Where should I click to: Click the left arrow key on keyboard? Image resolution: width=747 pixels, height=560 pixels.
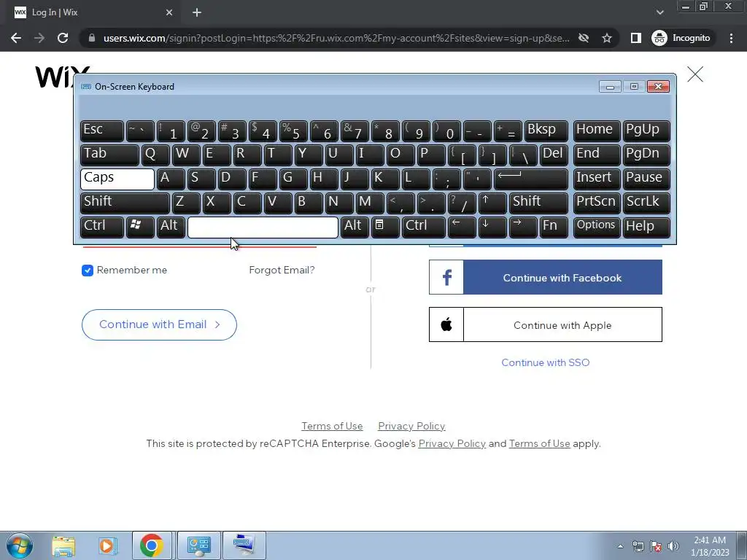pyautogui.click(x=462, y=227)
